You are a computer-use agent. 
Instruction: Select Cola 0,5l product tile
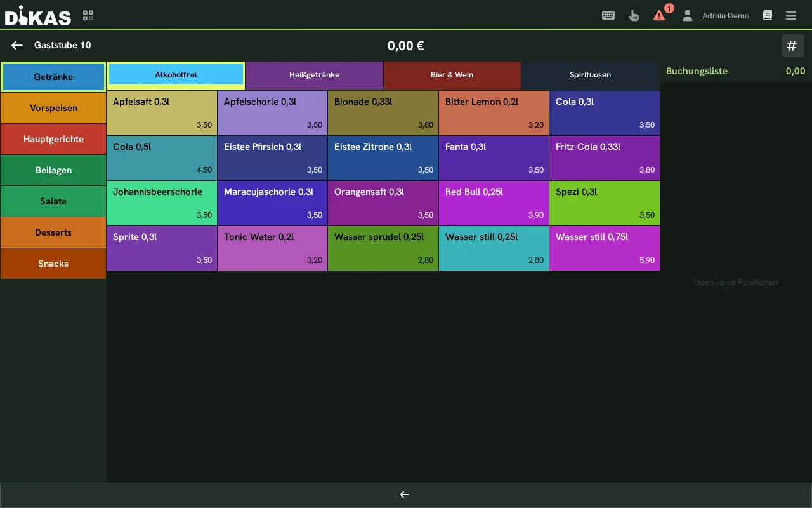coord(162,158)
